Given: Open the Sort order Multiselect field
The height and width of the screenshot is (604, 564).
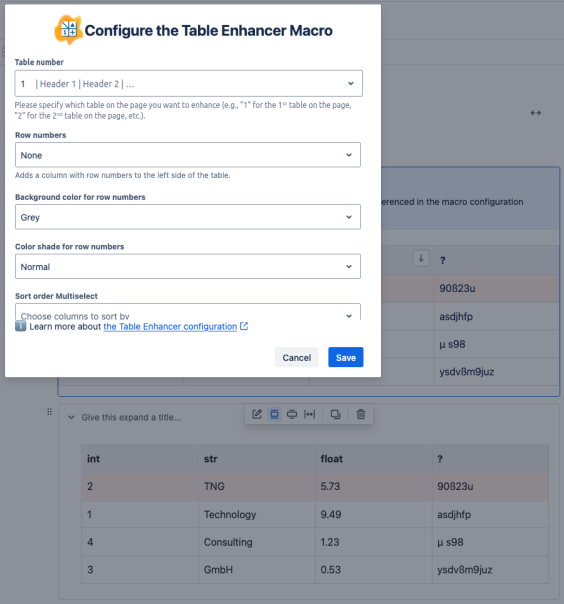Looking at the screenshot, I should pyautogui.click(x=188, y=312).
